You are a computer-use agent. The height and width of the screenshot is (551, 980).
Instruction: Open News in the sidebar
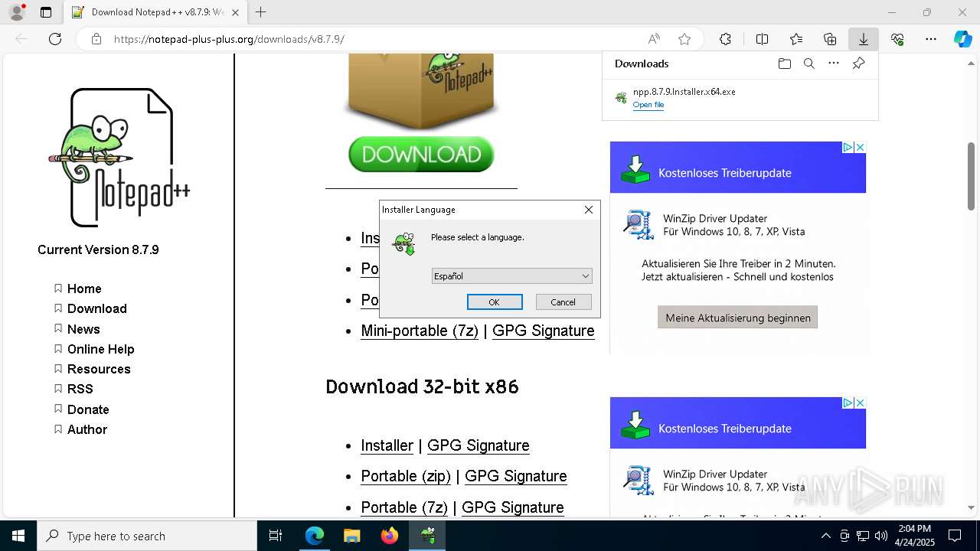83,329
